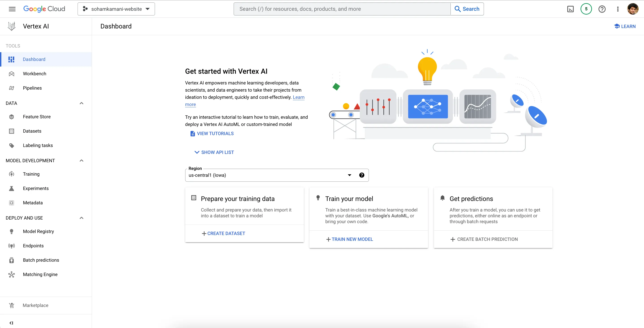Open the three-dot settings menu
644x328 pixels.
pyautogui.click(x=618, y=9)
